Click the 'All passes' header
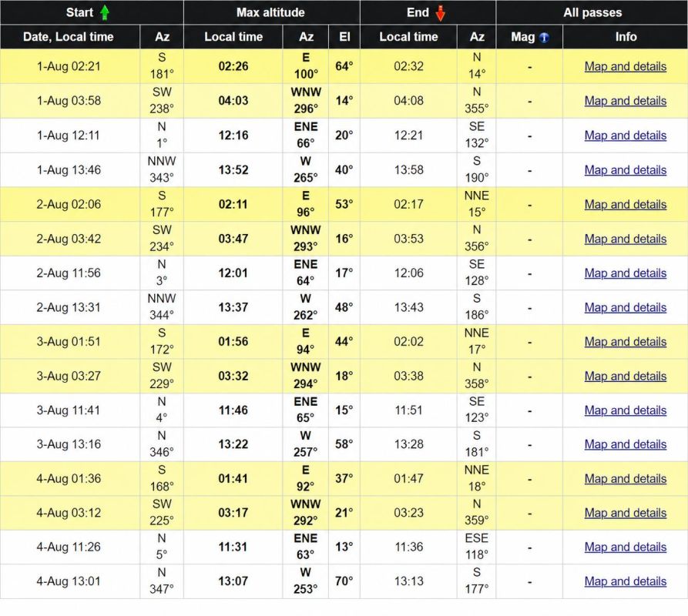 [x=592, y=12]
